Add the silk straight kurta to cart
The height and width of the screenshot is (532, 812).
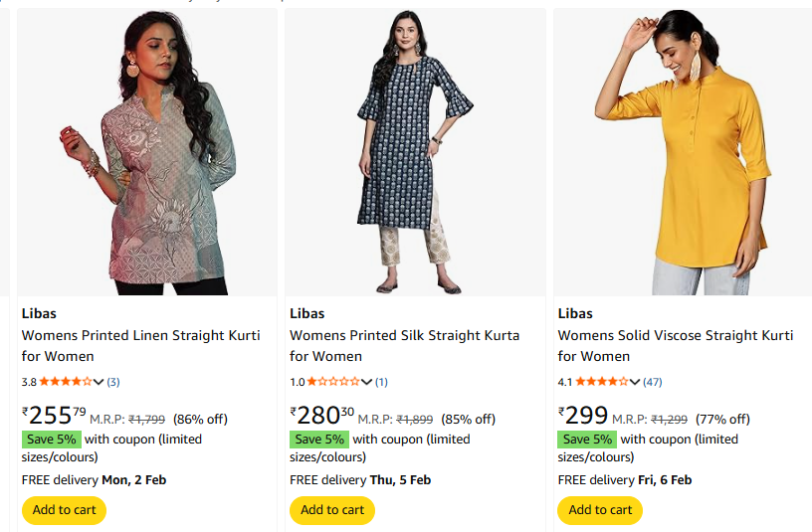tap(332, 510)
